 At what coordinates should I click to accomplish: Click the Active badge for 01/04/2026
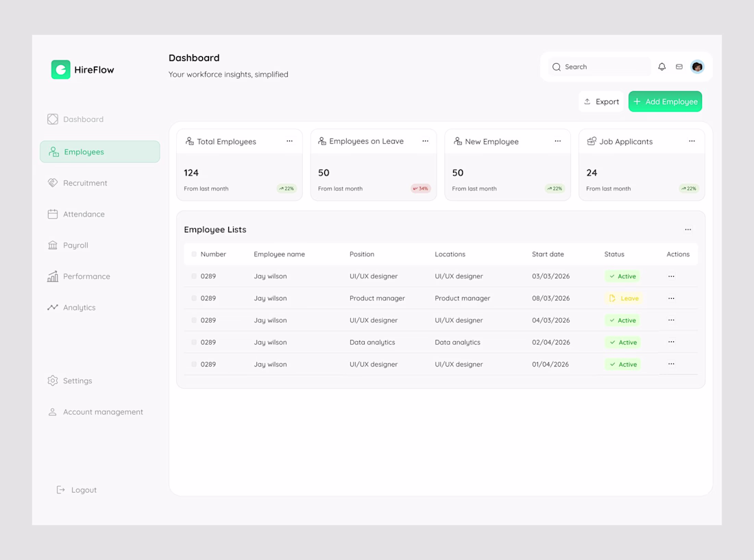pyautogui.click(x=622, y=365)
